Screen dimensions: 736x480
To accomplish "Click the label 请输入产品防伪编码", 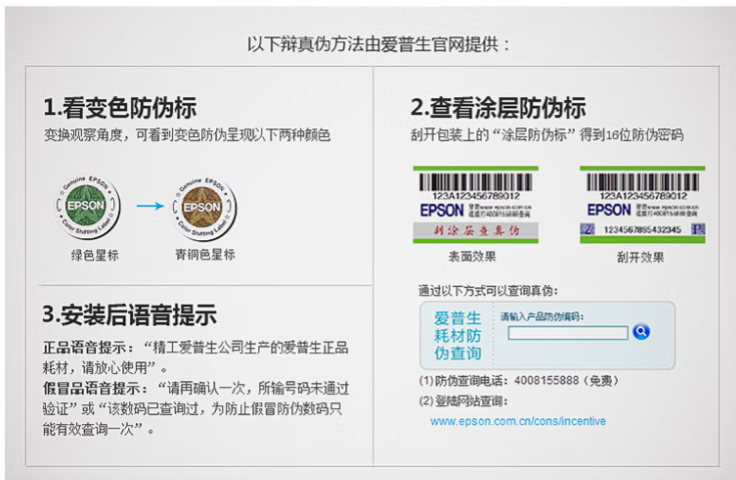I will coord(542,317).
